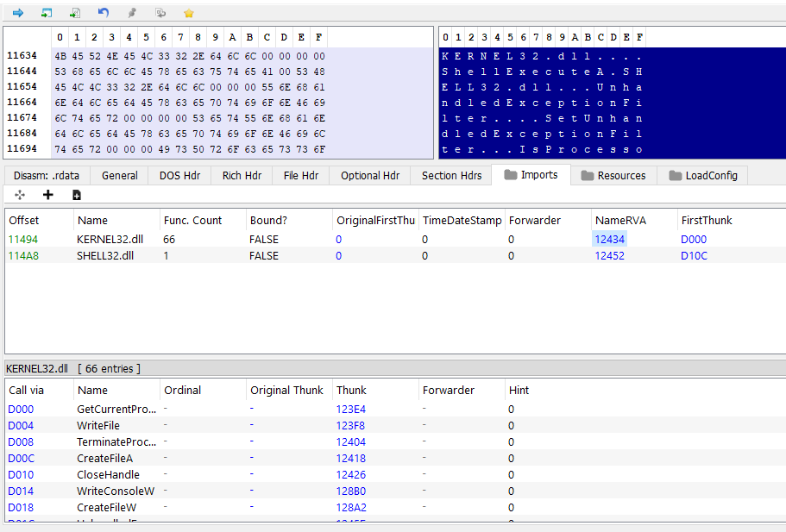786x532 pixels.
Task: Select the WriteConsoleW function row
Action: pos(395,491)
